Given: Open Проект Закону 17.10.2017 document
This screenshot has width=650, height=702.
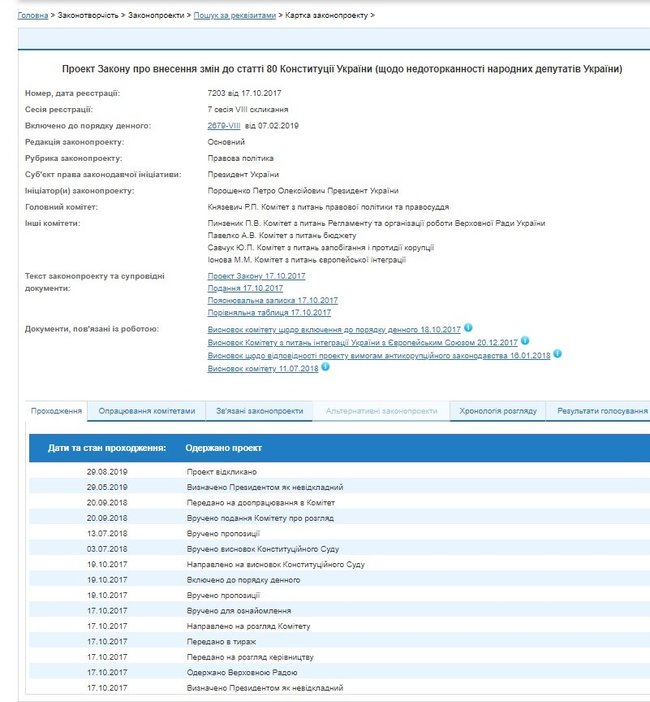Looking at the screenshot, I should point(256,276).
